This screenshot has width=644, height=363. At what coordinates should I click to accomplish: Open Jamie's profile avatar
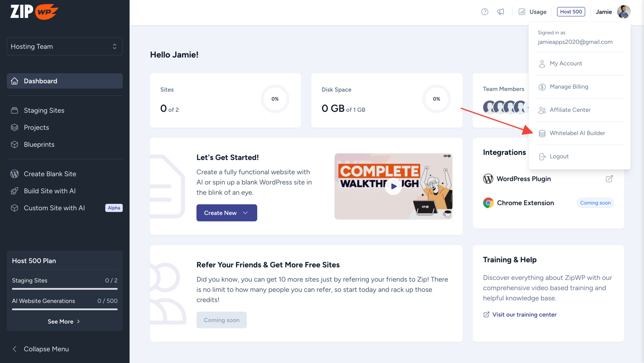(624, 12)
